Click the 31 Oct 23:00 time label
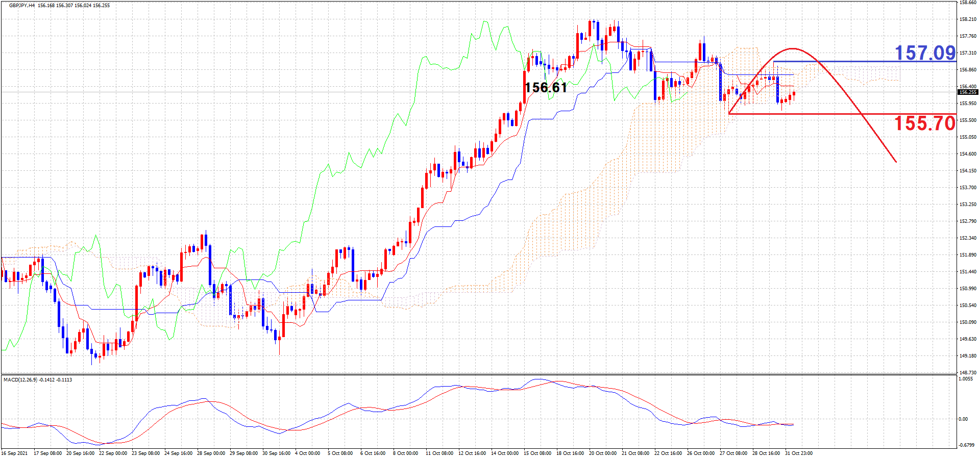The image size is (980, 459). coord(798,453)
